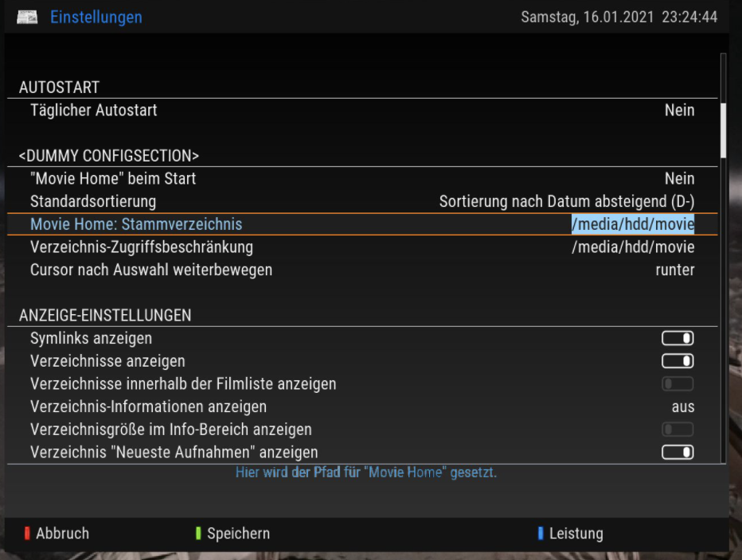Disable the "Neueste Aufnahmen" anzeigen switch

click(x=678, y=453)
